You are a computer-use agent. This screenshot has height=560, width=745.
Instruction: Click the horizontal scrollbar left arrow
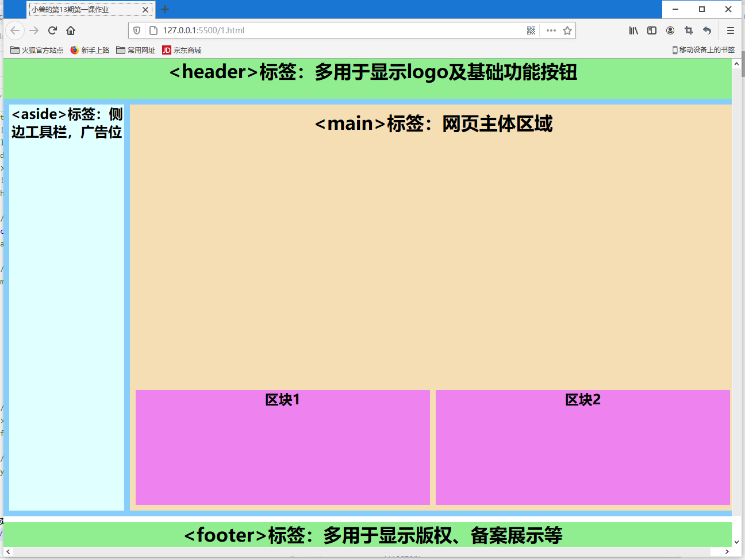click(x=8, y=551)
